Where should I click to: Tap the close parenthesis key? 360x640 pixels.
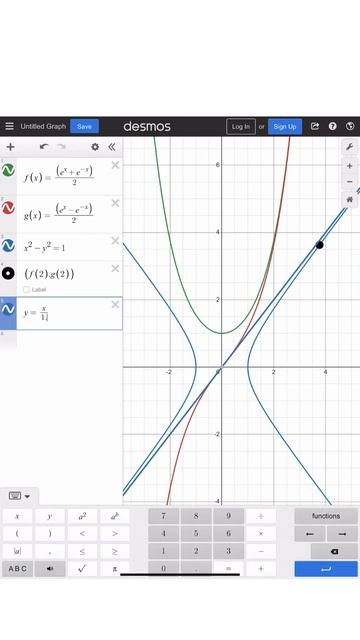[x=50, y=534]
